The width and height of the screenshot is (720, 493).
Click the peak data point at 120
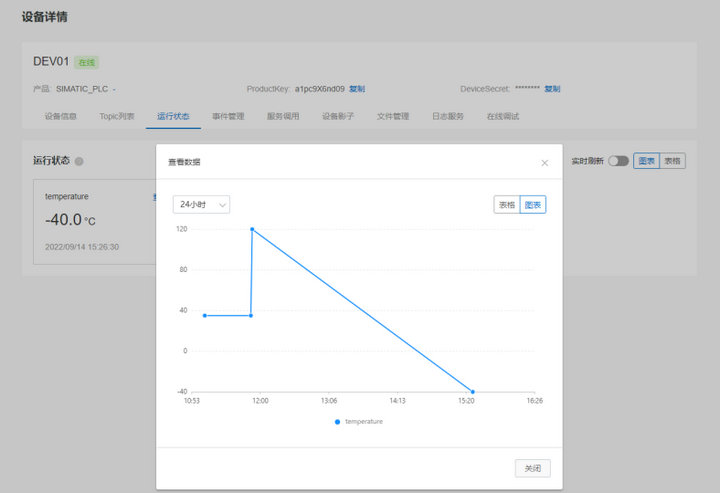(252, 229)
